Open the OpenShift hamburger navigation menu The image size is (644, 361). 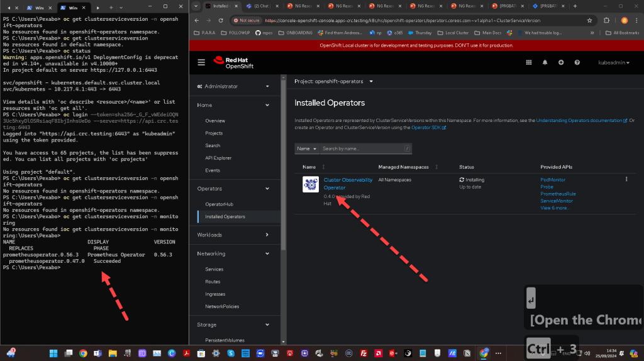click(201, 62)
